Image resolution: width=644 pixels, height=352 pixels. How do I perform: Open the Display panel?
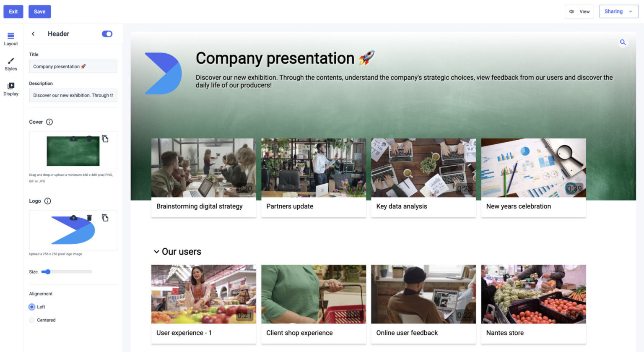pyautogui.click(x=10, y=89)
